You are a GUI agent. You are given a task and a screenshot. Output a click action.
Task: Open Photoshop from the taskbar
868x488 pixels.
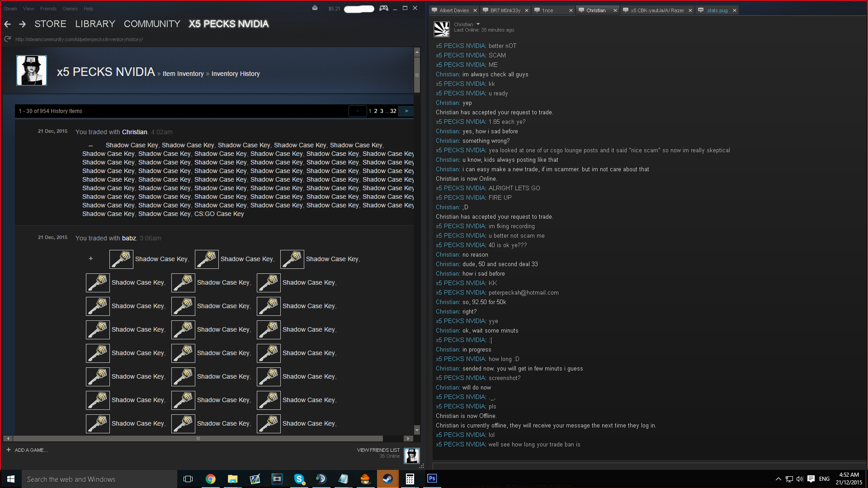[x=432, y=479]
